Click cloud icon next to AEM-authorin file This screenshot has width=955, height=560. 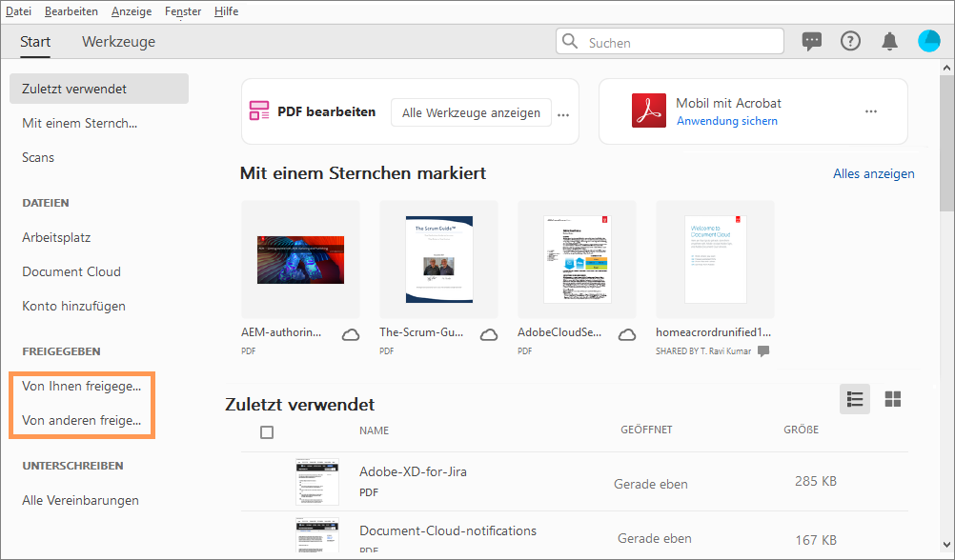click(x=350, y=335)
